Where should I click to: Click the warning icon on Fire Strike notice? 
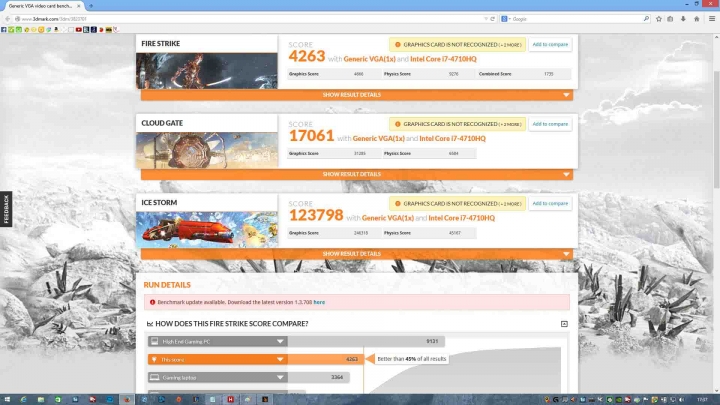[398, 45]
